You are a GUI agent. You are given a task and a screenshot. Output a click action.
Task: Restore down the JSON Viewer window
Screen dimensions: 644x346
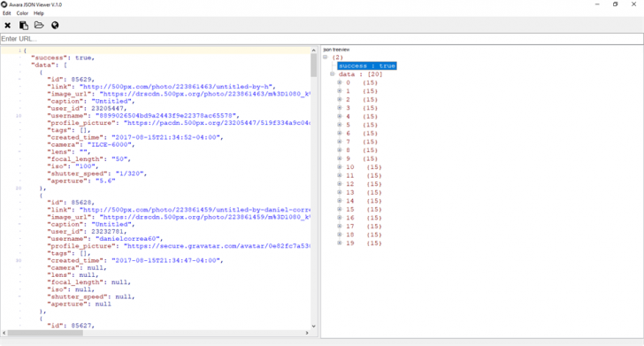point(616,4)
